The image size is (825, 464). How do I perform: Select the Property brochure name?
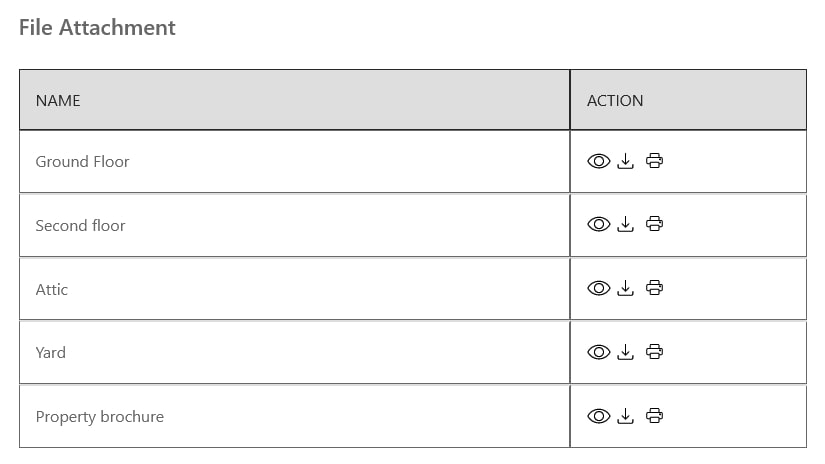99,416
